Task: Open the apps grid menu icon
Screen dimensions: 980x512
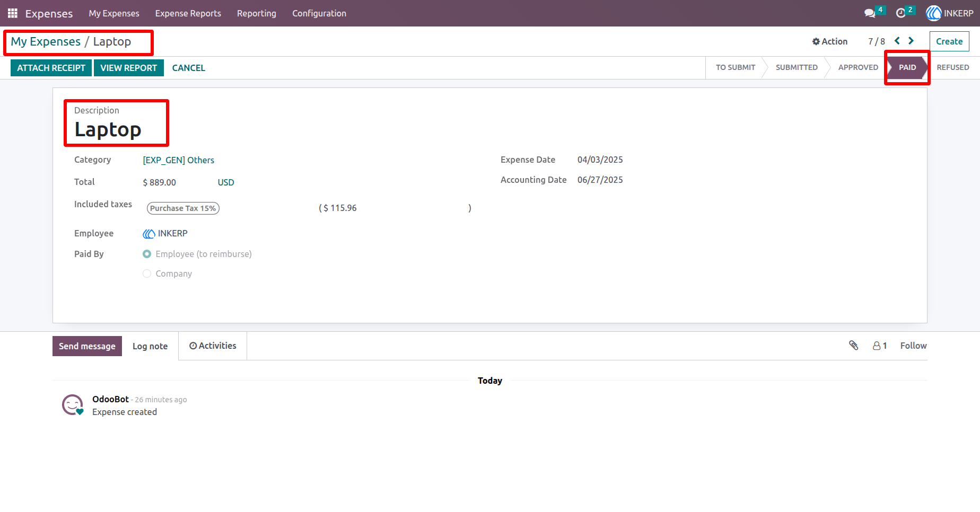Action: click(13, 13)
